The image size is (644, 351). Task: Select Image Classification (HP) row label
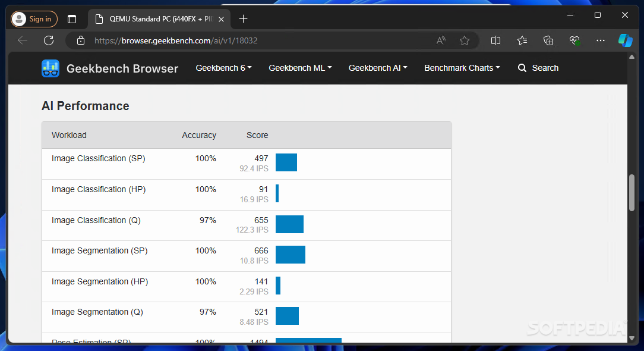(99, 189)
